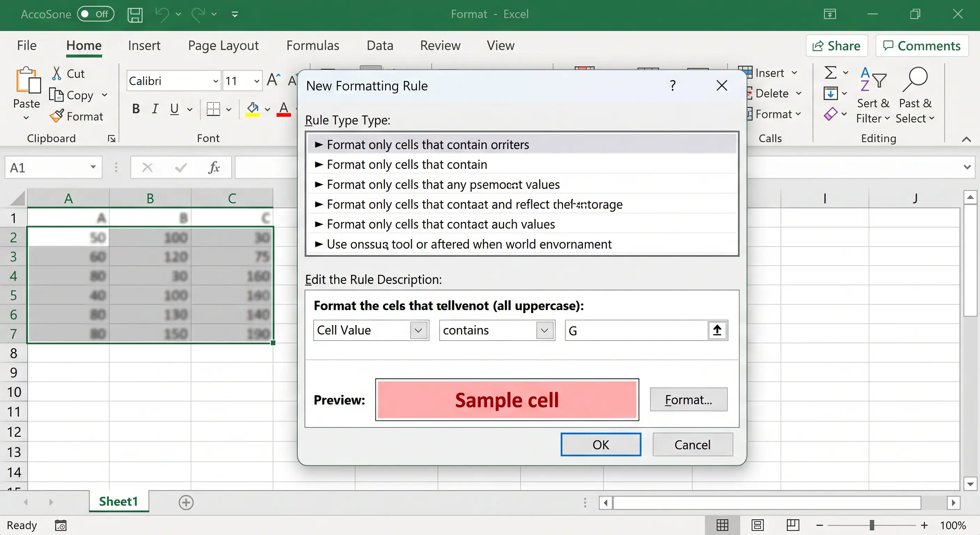This screenshot has width=980, height=535.
Task: Open the Page Layout tab
Action: point(223,45)
